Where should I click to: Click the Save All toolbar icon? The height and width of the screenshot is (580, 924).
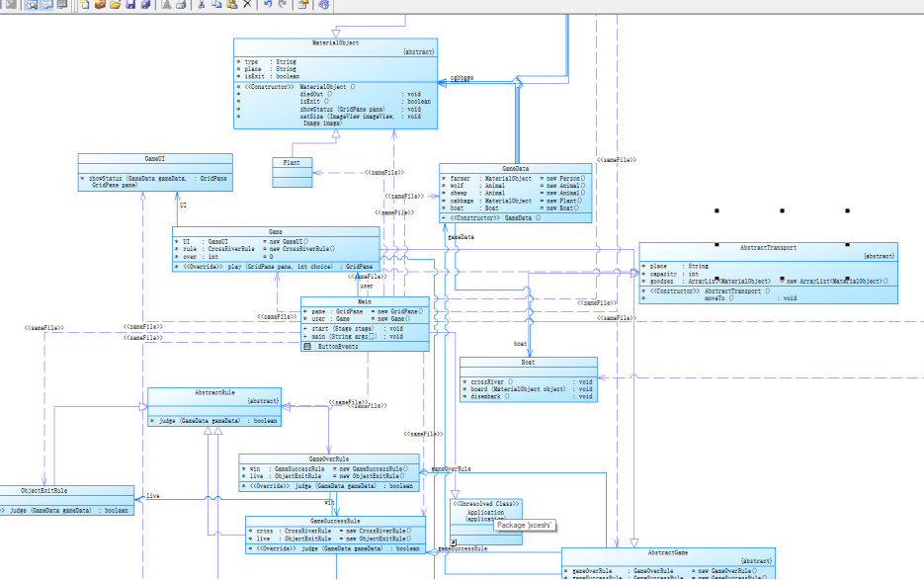[x=145, y=4]
